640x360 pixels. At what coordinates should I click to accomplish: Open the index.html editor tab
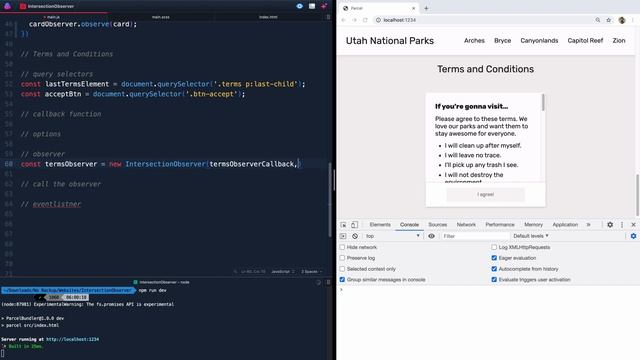[268, 17]
